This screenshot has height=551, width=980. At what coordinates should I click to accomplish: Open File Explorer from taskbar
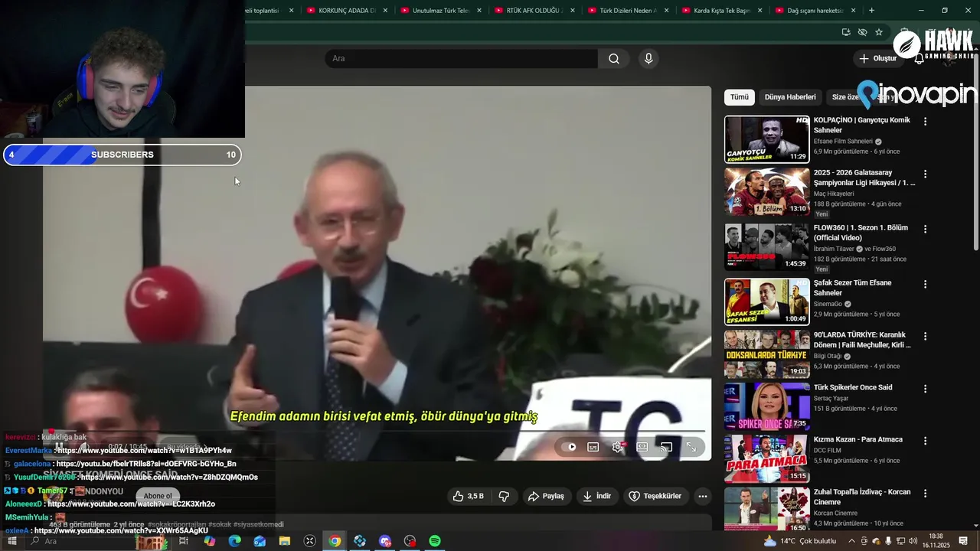click(x=285, y=541)
